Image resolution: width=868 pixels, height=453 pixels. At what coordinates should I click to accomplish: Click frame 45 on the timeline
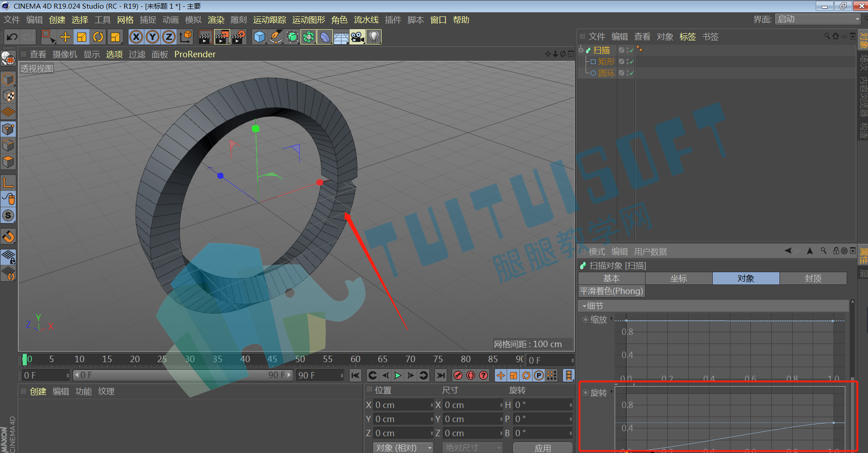tap(272, 359)
